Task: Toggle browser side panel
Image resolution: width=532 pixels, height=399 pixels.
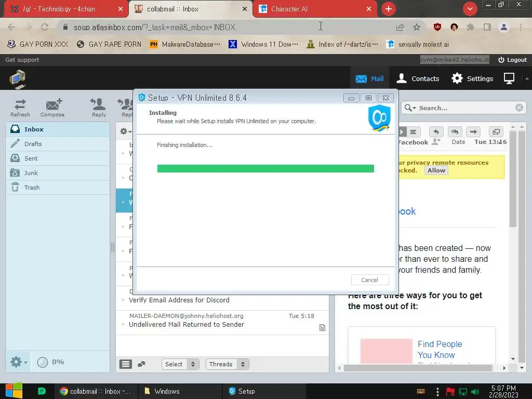Action: (487, 27)
